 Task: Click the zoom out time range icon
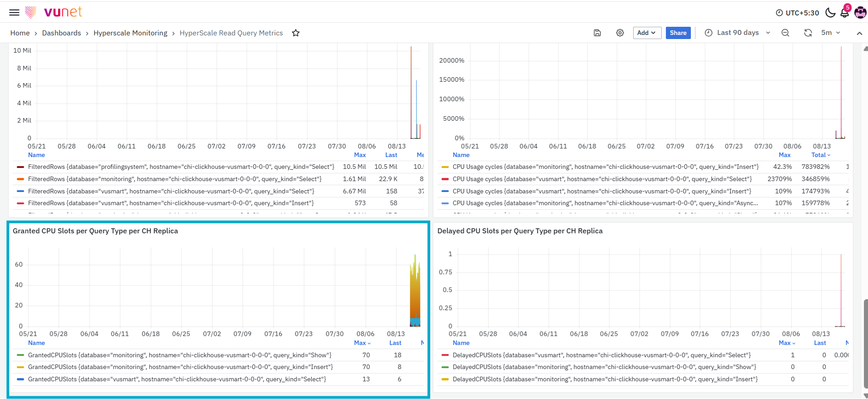[x=785, y=33]
